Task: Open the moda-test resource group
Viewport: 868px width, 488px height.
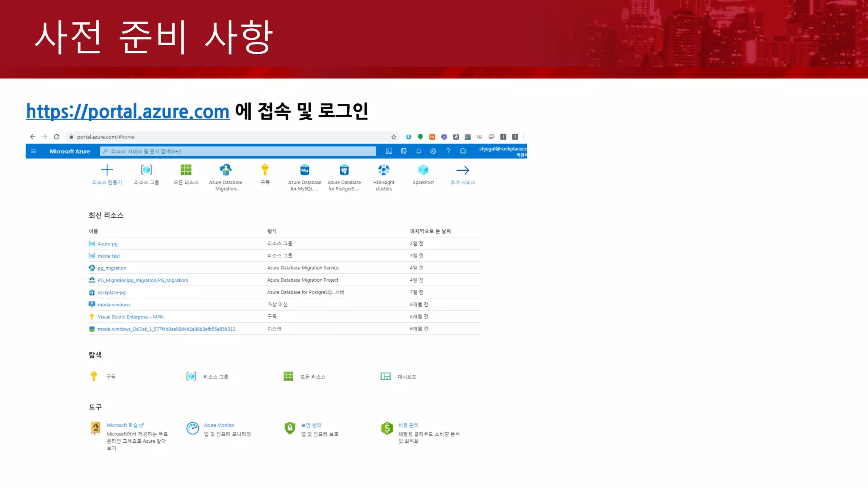Action: pos(109,256)
